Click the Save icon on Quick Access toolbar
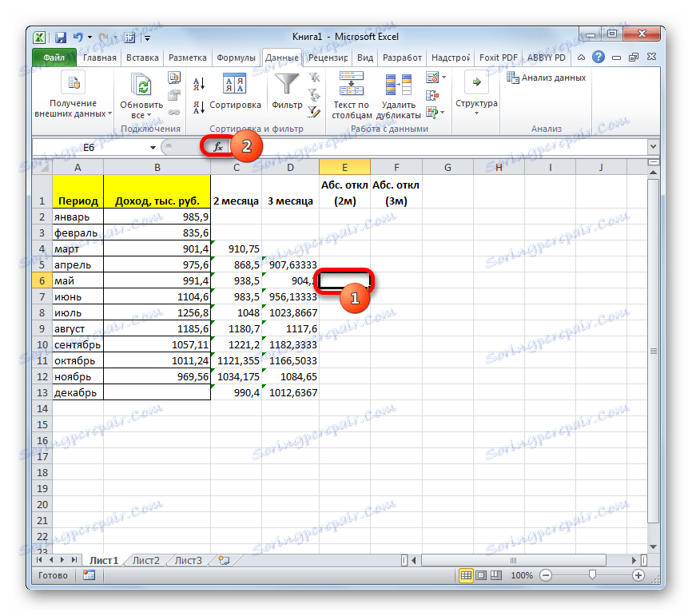Screen dimensions: 692x616 [60, 37]
